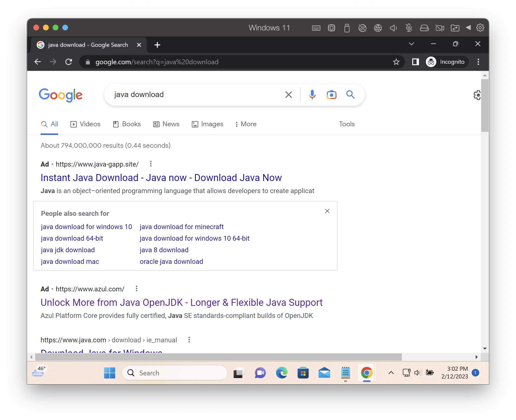Open Microsoft Edge from taskbar
This screenshot has height=420, width=516.
click(x=282, y=373)
